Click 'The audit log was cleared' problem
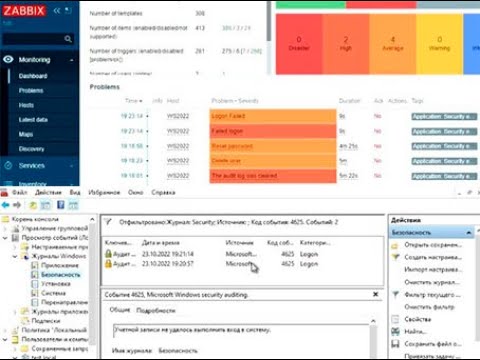 click(x=244, y=176)
